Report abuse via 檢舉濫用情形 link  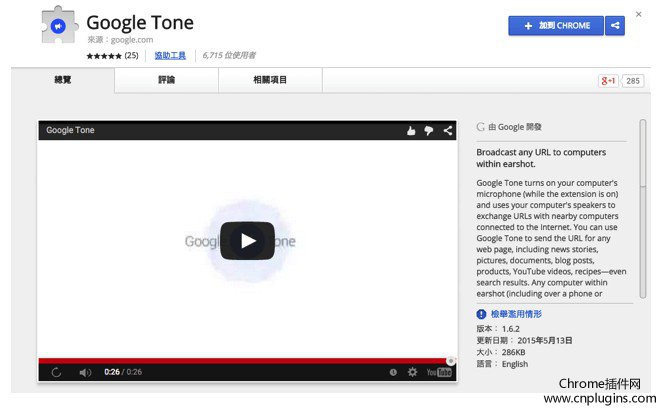[x=516, y=314]
